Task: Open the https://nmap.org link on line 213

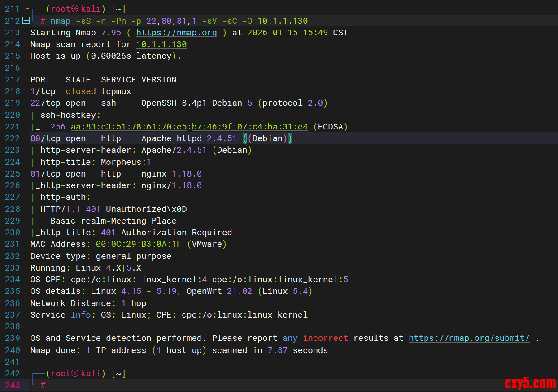Action: coord(176,33)
